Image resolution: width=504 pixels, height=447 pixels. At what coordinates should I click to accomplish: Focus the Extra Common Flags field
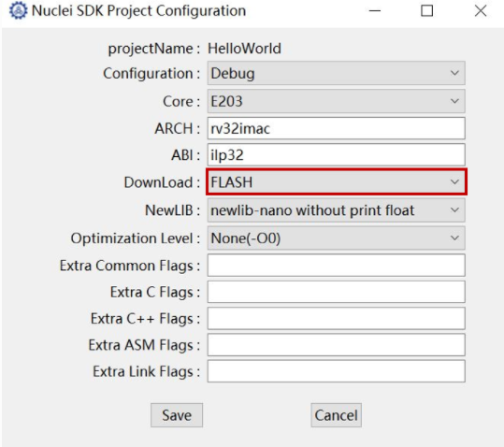337,266
